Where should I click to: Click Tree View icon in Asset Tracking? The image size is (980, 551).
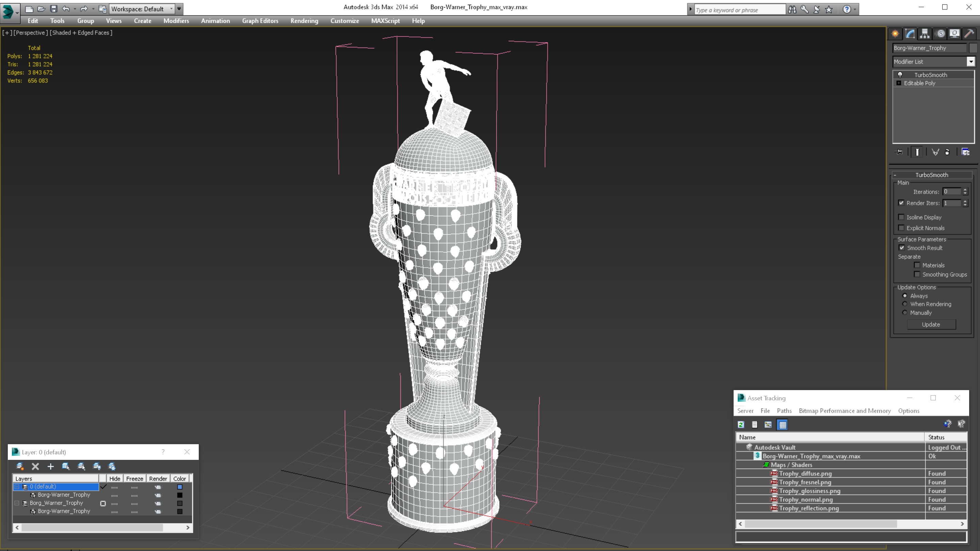coord(768,424)
